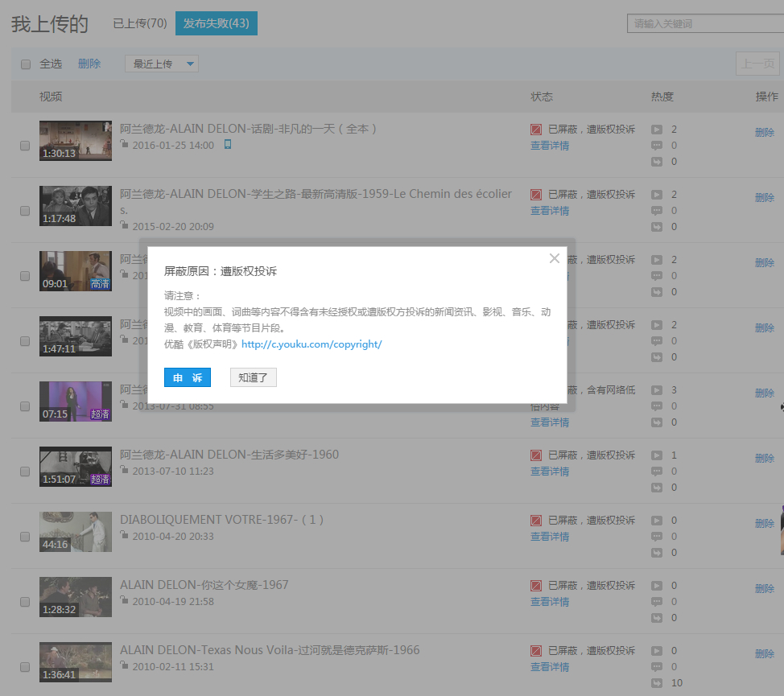784x696 pixels.
Task: View 查看详情 for DIABOLIQUEMENT VOTRE-1967
Action: (550, 537)
